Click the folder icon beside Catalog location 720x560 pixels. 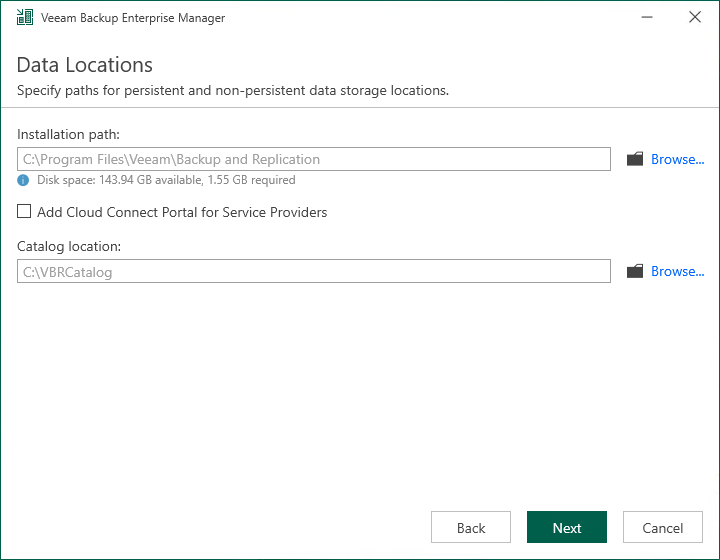click(x=635, y=271)
